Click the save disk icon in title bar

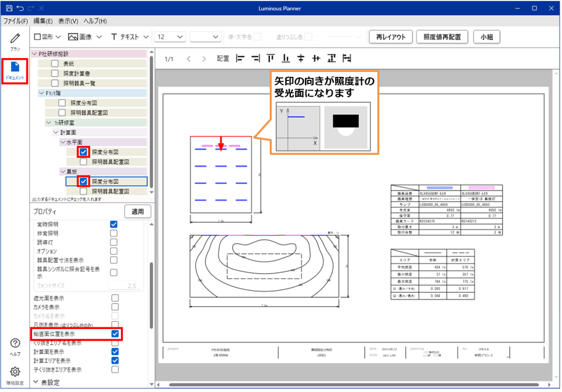(8, 8)
